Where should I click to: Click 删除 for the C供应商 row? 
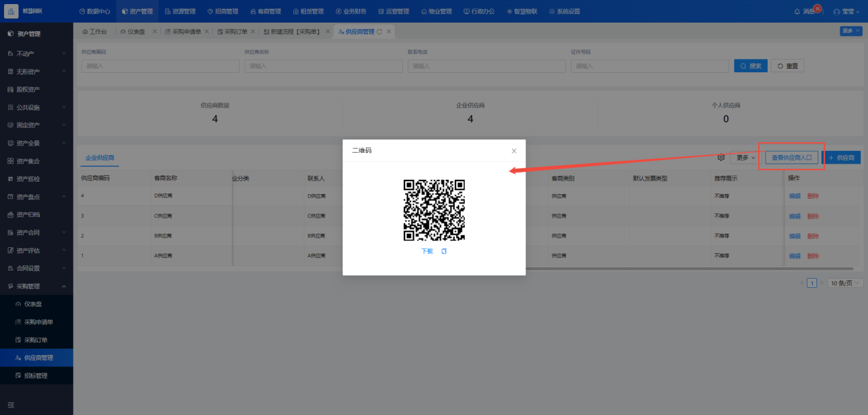(x=813, y=216)
